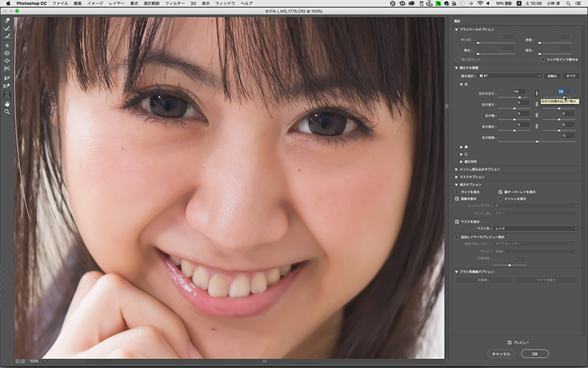The height and width of the screenshot is (368, 588).
Task: Click the left eye size slider handle
Action: click(520, 97)
